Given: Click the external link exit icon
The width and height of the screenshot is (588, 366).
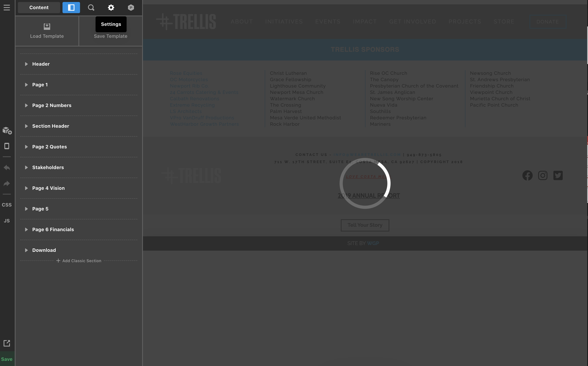Looking at the screenshot, I should click(7, 343).
